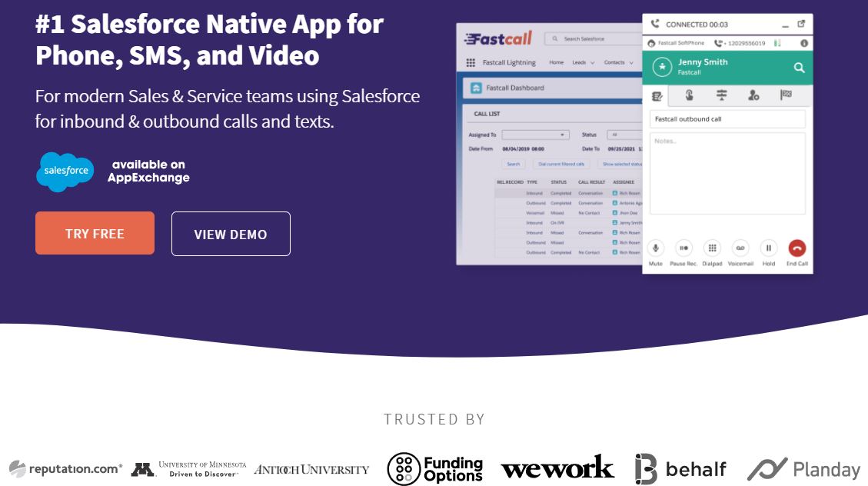Click Dial current filtered calls button
Viewport: 868px width, 486px height.
[561, 164]
